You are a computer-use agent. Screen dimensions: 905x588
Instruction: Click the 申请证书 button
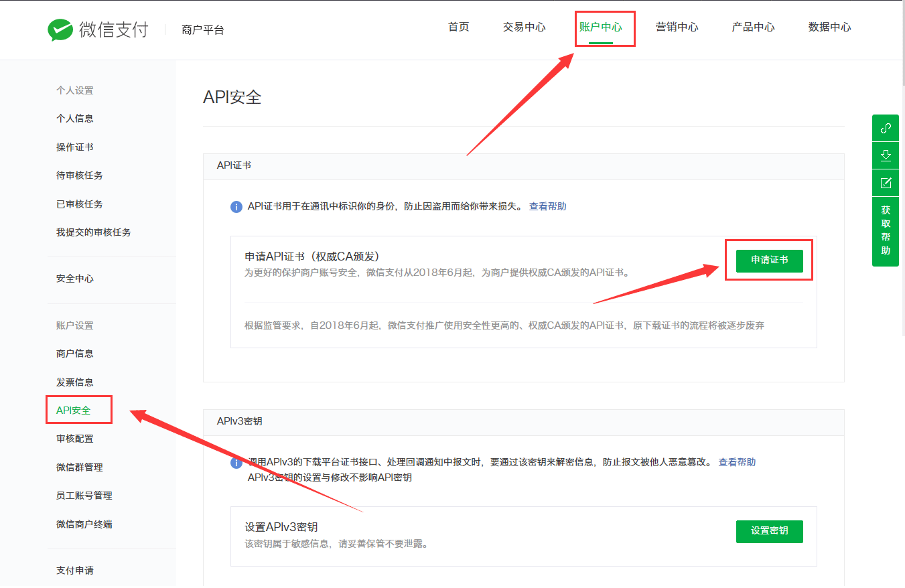tap(770, 261)
